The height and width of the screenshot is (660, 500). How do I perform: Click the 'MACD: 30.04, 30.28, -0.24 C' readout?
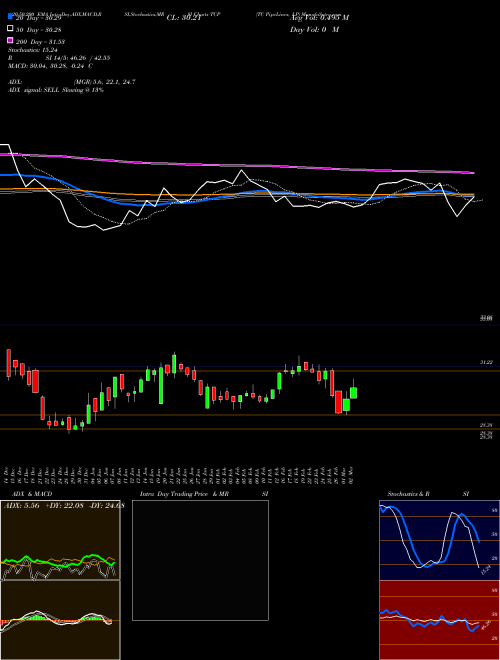click(51, 66)
